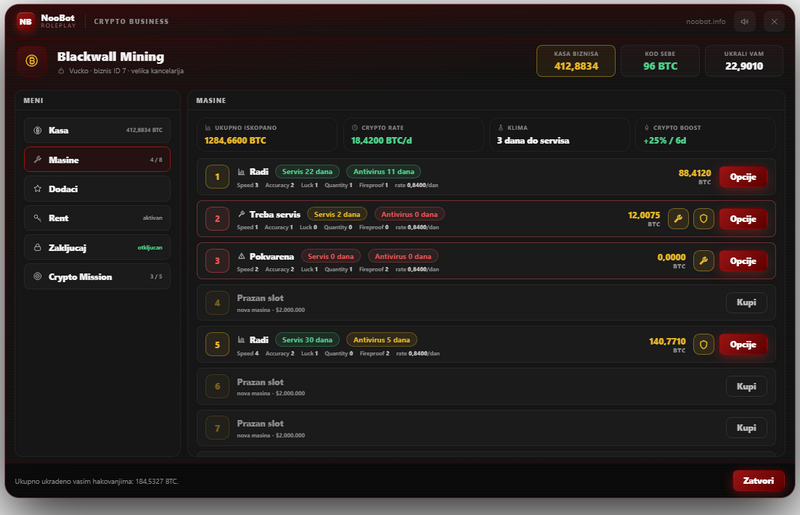Click the Antivirus 5 dana badge
The image size is (800, 515).
[x=382, y=340]
